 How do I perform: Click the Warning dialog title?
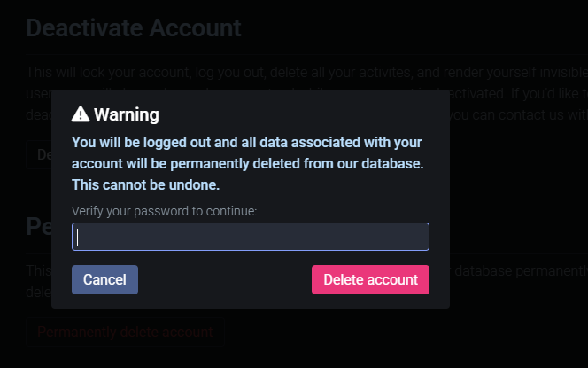pos(127,114)
